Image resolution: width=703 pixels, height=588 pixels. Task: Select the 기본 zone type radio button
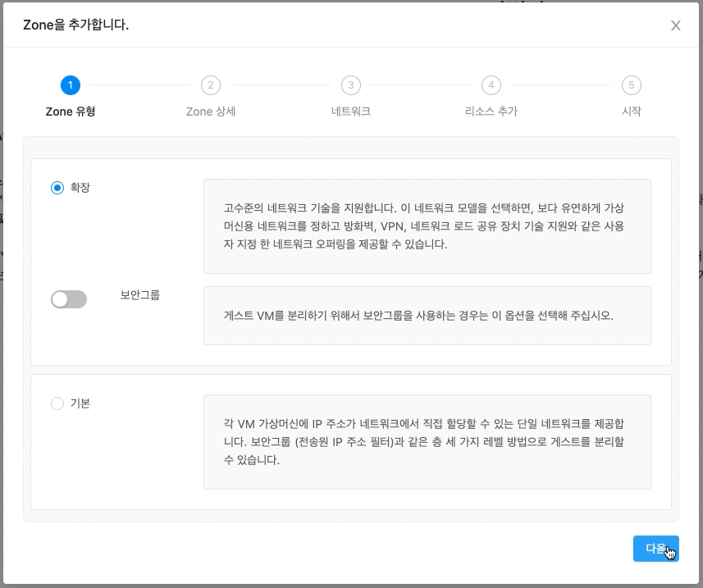click(x=57, y=403)
